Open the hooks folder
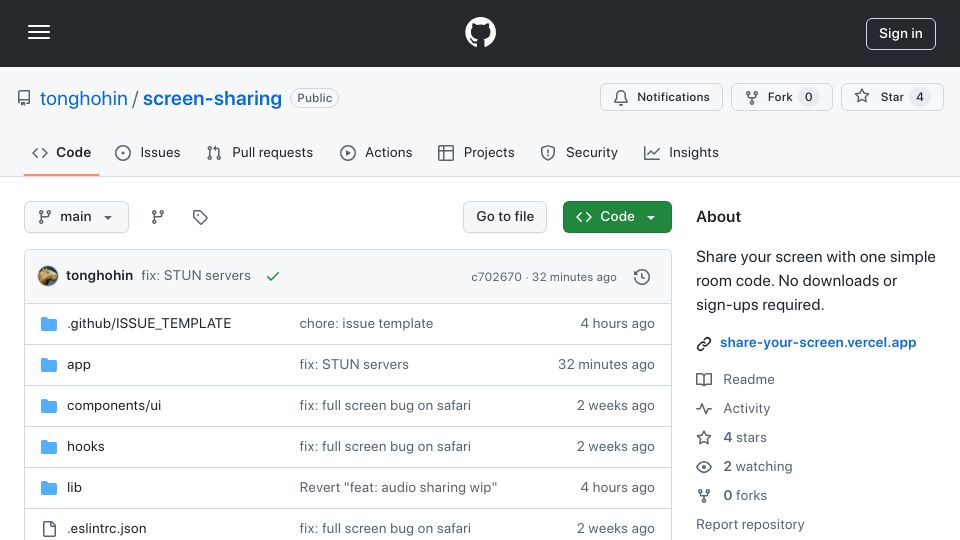The width and height of the screenshot is (960, 540). 86,446
